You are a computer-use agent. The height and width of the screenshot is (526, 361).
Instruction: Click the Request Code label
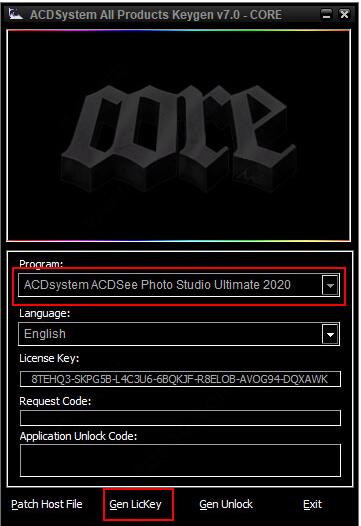(55, 401)
